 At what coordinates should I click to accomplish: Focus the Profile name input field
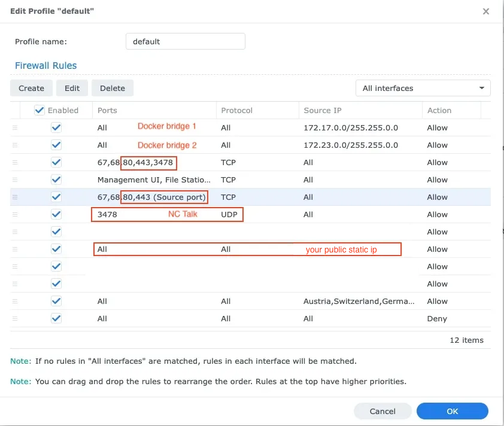(x=186, y=41)
